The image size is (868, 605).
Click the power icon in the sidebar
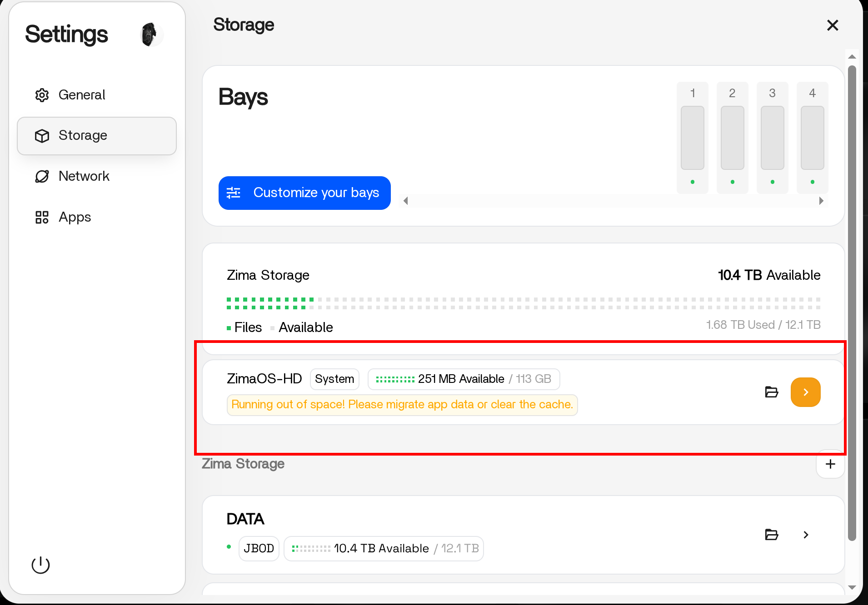tap(40, 565)
